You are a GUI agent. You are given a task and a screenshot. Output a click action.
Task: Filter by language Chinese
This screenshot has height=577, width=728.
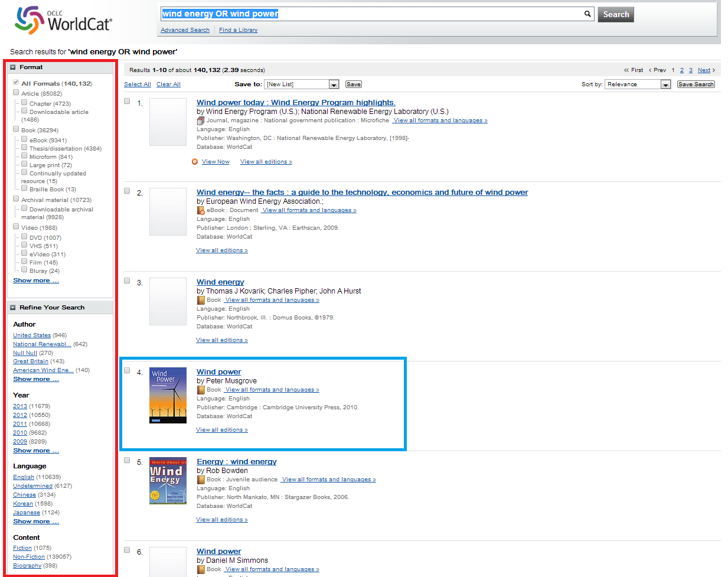24,495
